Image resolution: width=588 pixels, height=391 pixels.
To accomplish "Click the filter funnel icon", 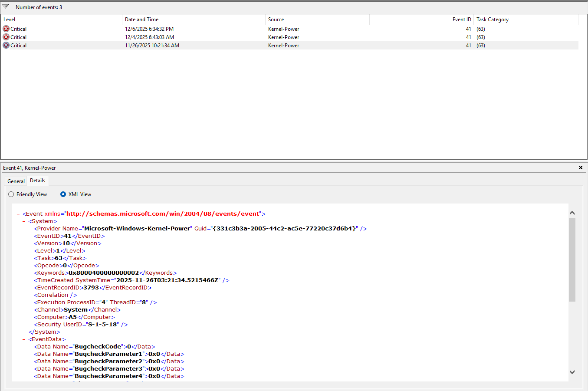I will (x=6, y=7).
